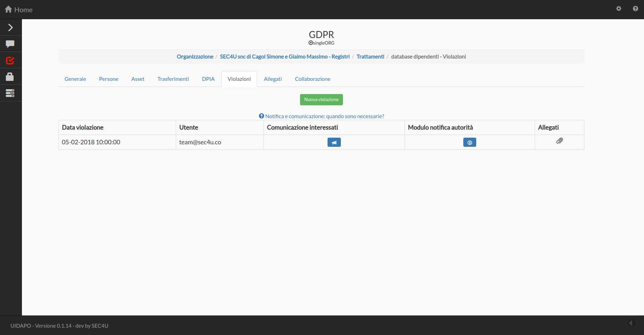Open the paperclip attachments for violation
Viewport: 644px width, 335px height.
(559, 141)
